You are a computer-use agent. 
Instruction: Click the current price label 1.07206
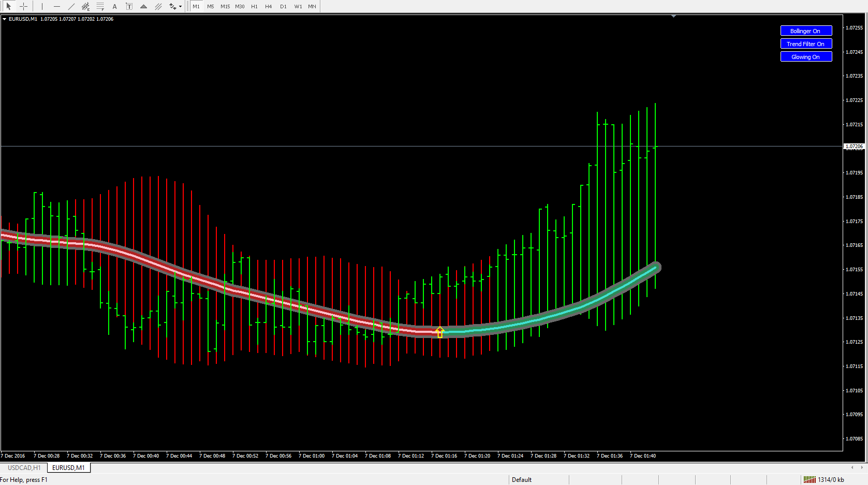pos(854,146)
